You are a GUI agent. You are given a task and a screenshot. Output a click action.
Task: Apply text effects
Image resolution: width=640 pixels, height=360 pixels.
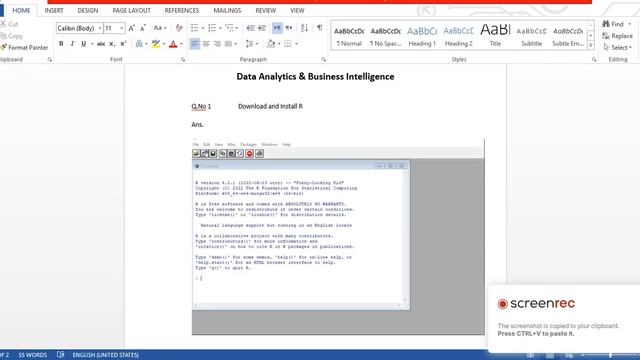click(x=139, y=44)
